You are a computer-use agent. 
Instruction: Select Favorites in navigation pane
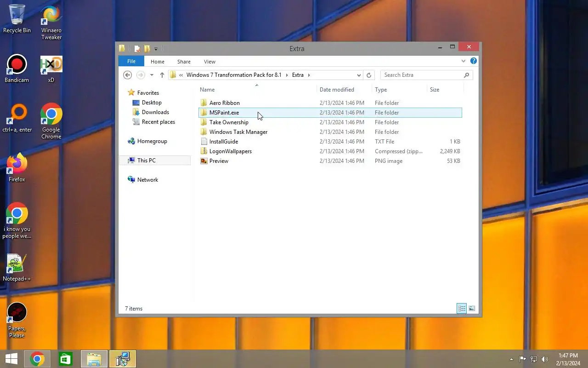pyautogui.click(x=148, y=93)
